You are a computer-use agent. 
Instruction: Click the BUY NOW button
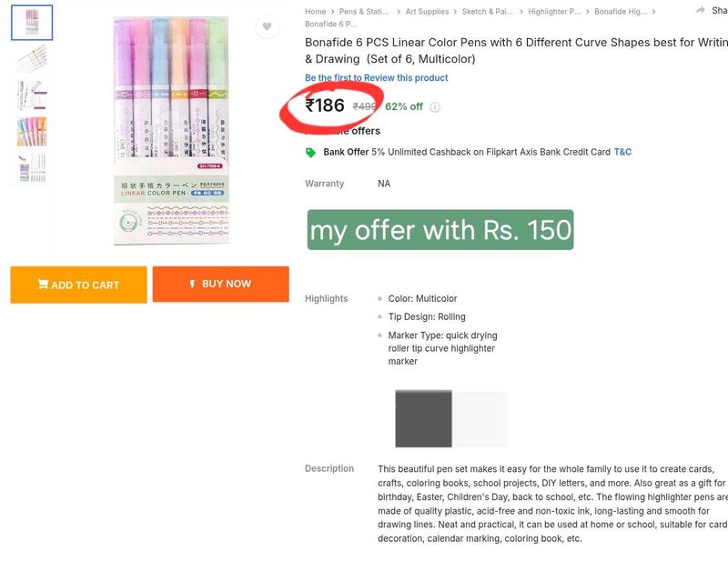click(x=219, y=284)
